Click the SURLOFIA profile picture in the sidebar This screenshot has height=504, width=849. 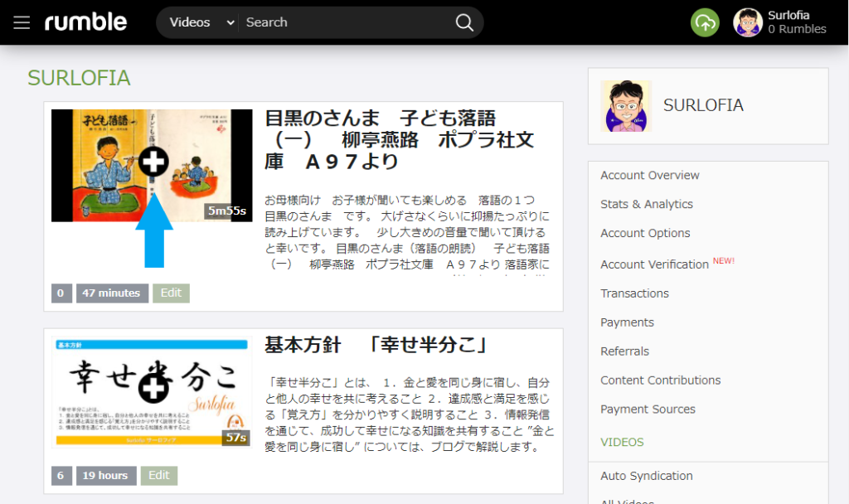point(626,106)
